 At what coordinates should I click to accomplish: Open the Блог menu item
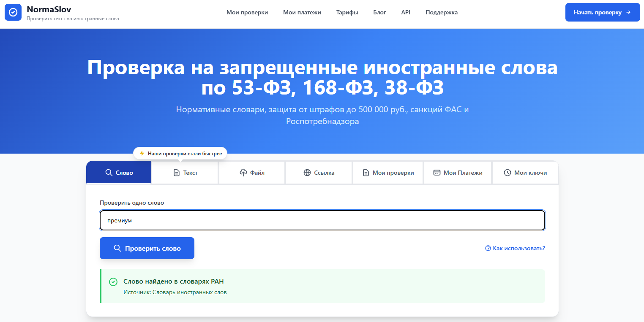click(379, 12)
